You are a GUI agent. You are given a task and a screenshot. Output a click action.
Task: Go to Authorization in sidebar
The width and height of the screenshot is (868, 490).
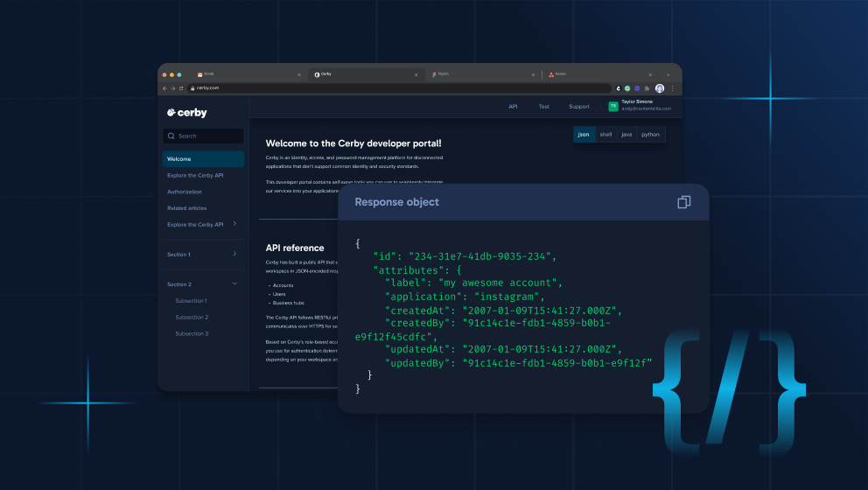click(185, 192)
